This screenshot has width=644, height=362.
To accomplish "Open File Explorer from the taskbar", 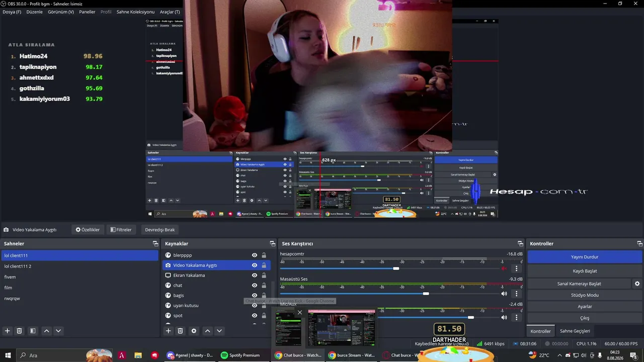I will pos(138,355).
